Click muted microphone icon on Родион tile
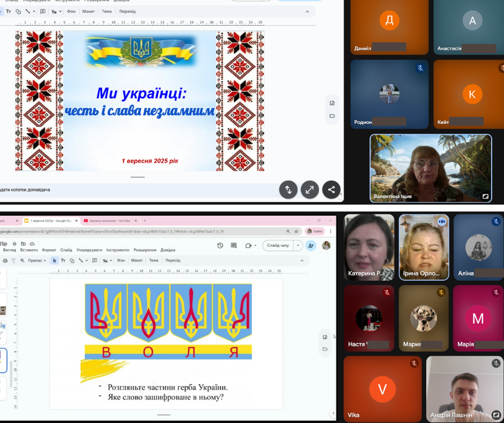Viewport: 504px width, 423px height. click(x=420, y=68)
